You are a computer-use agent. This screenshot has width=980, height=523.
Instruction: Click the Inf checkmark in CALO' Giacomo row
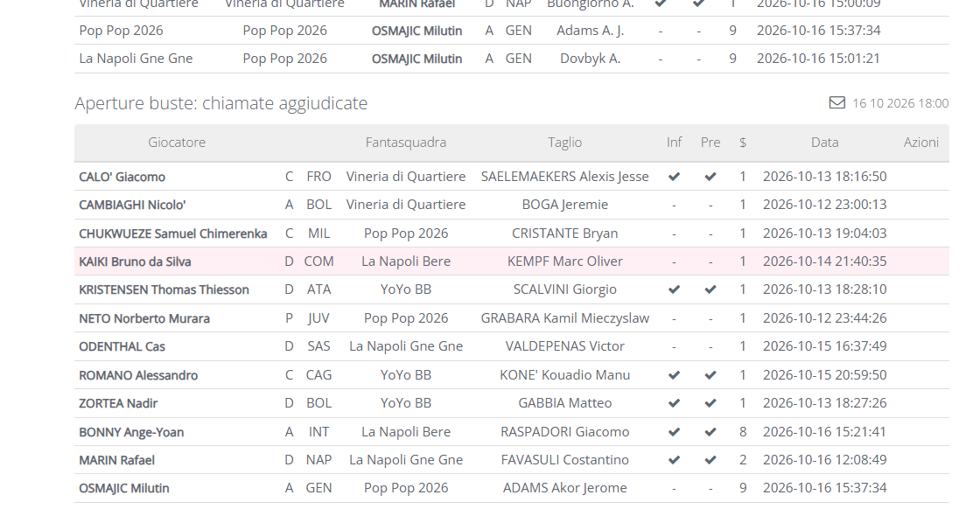click(674, 177)
